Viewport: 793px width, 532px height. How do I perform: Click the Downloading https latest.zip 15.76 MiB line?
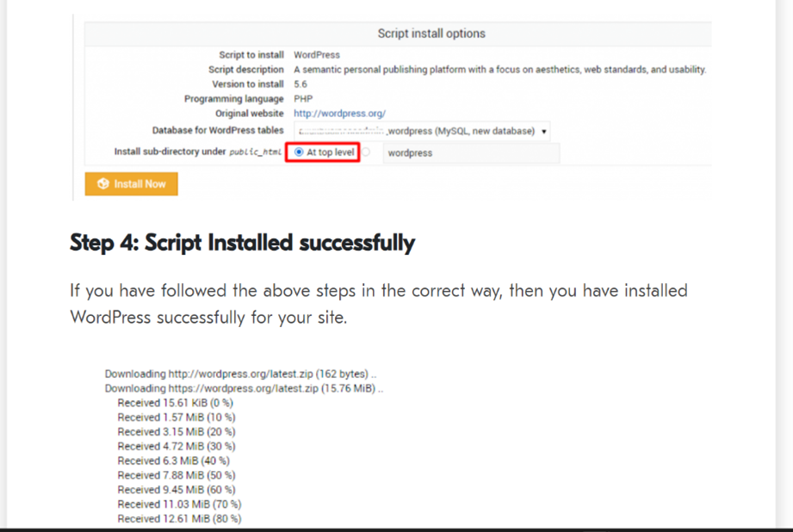coord(244,389)
